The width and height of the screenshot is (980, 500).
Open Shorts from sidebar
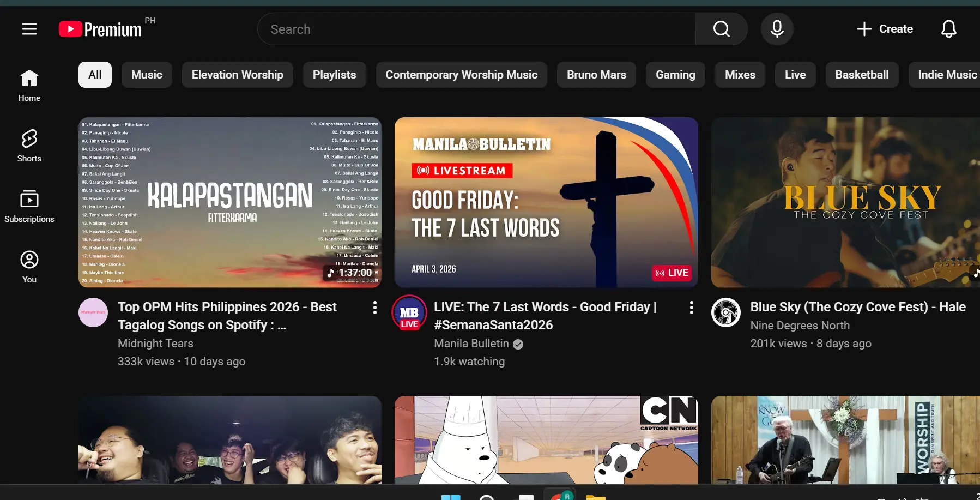(x=29, y=146)
